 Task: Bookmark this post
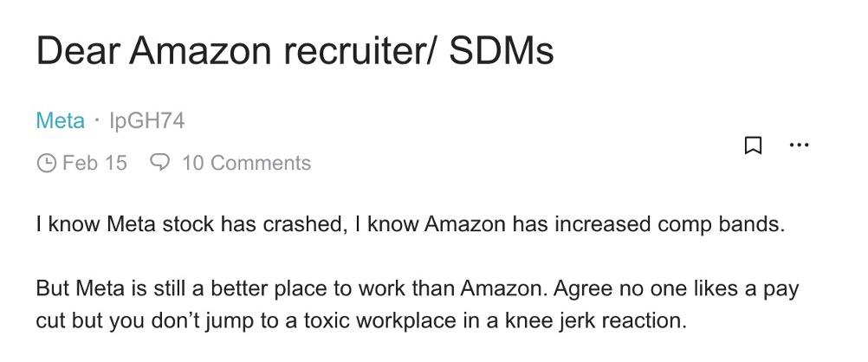tap(753, 145)
